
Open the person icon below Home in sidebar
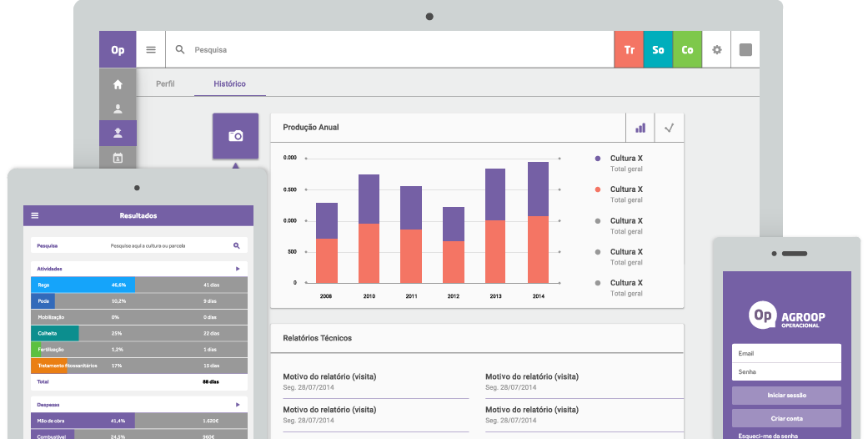[x=118, y=108]
